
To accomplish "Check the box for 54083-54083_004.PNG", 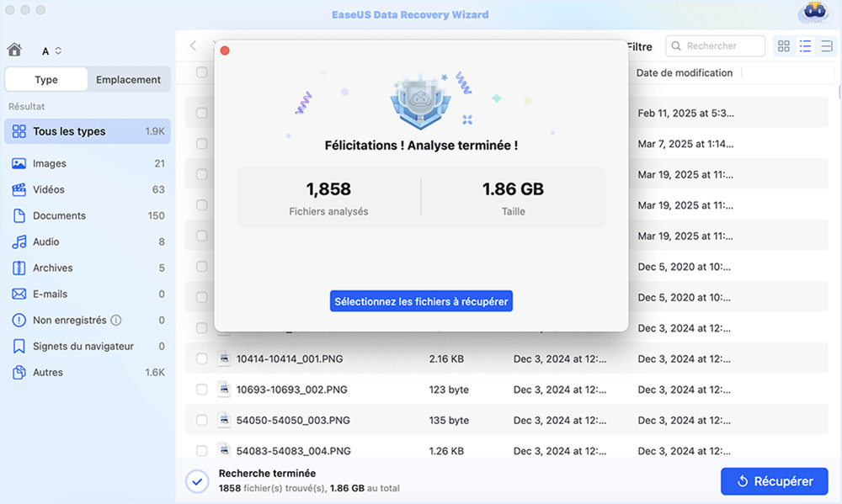I will tap(202, 450).
